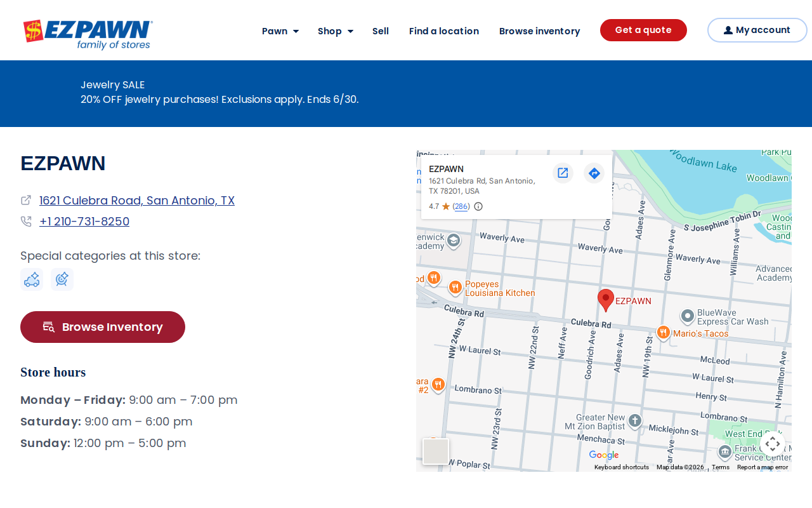Switch map layer using bottom-left thumbnail
This screenshot has width=812, height=508.
[x=436, y=451]
